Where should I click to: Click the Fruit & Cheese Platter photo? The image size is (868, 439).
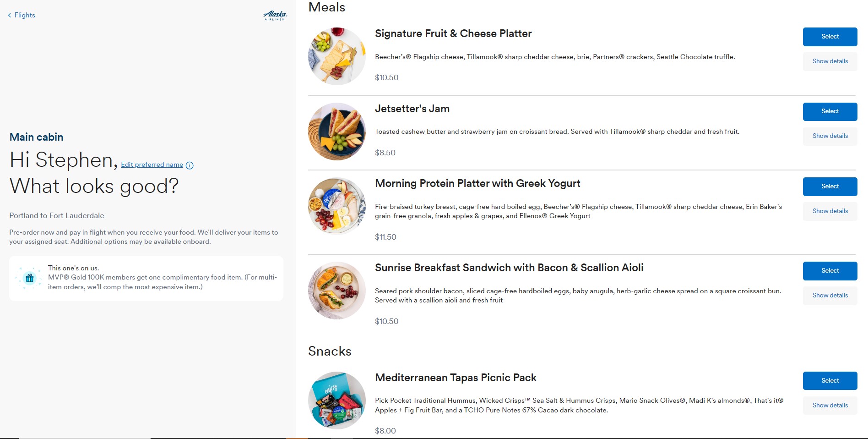pyautogui.click(x=336, y=56)
